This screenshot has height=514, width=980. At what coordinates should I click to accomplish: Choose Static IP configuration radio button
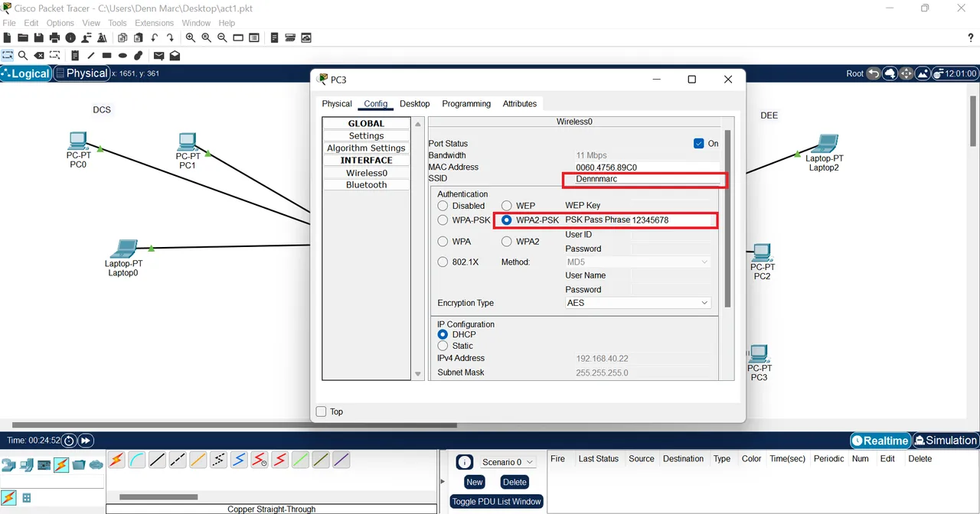pos(443,346)
